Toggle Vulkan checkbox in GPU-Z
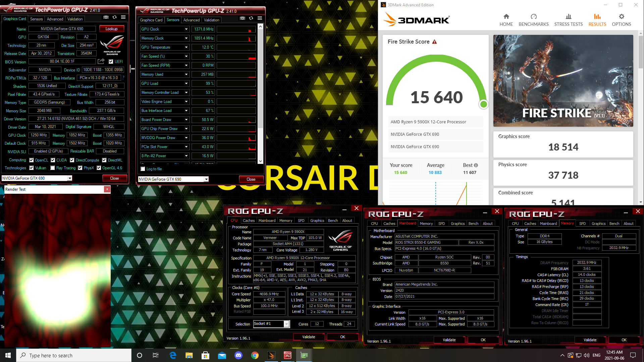Viewport: 644px width, 362px height. point(32,168)
